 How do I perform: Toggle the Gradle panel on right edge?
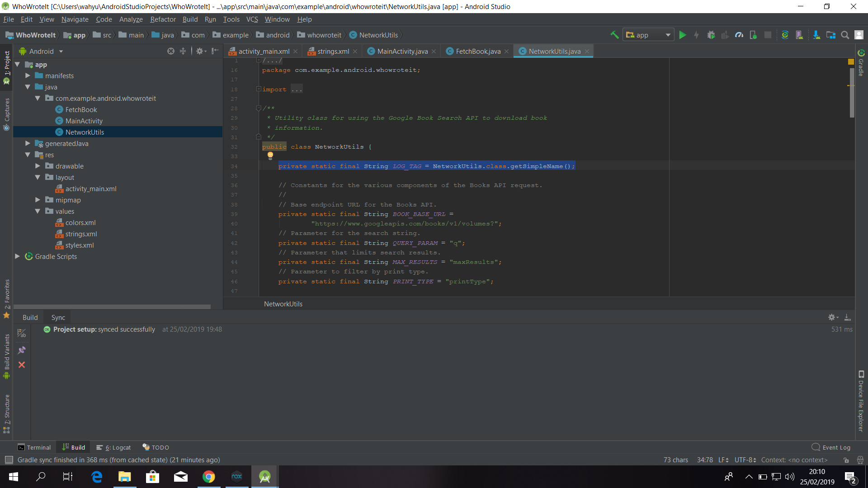(x=861, y=63)
